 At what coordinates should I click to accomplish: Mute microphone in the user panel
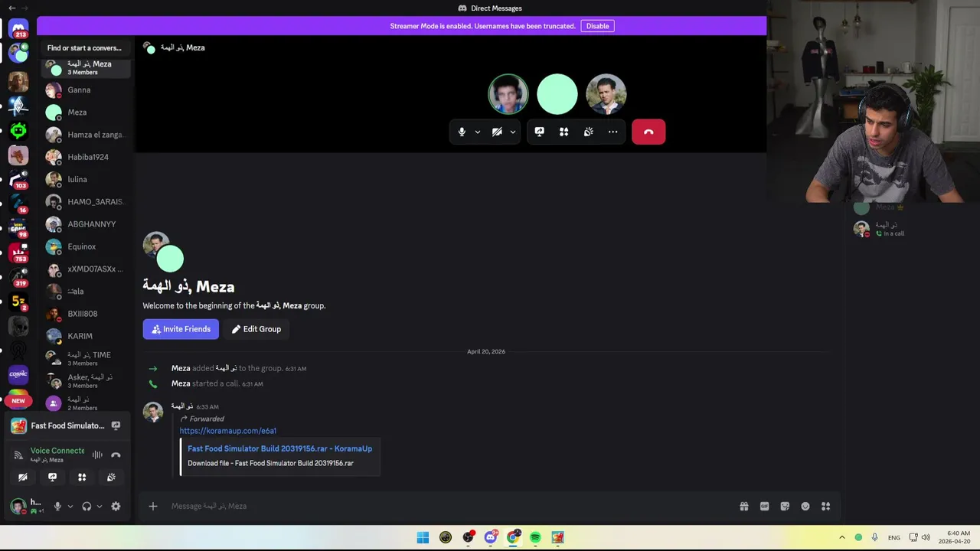pos(57,506)
